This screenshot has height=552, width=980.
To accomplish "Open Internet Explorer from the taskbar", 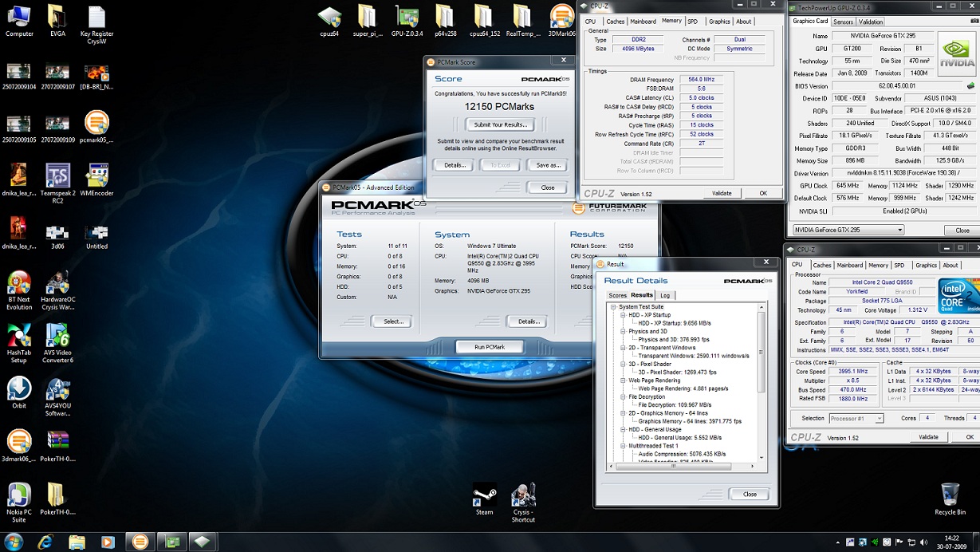I will (45, 542).
